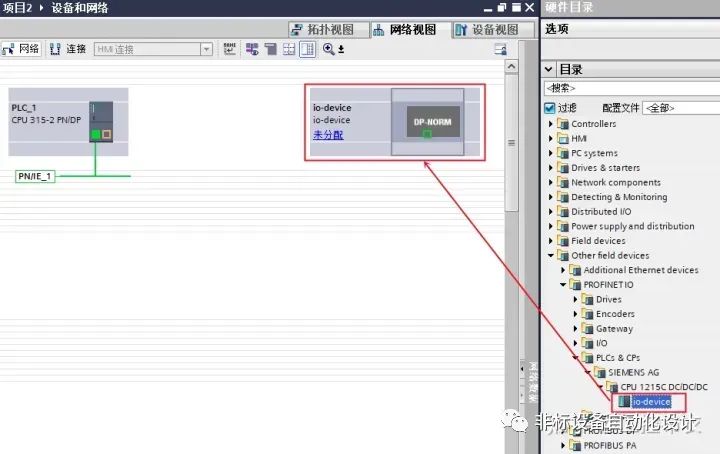720x454 pixels.
Task: Expand the Controllers tree node
Action: [x=551, y=124]
